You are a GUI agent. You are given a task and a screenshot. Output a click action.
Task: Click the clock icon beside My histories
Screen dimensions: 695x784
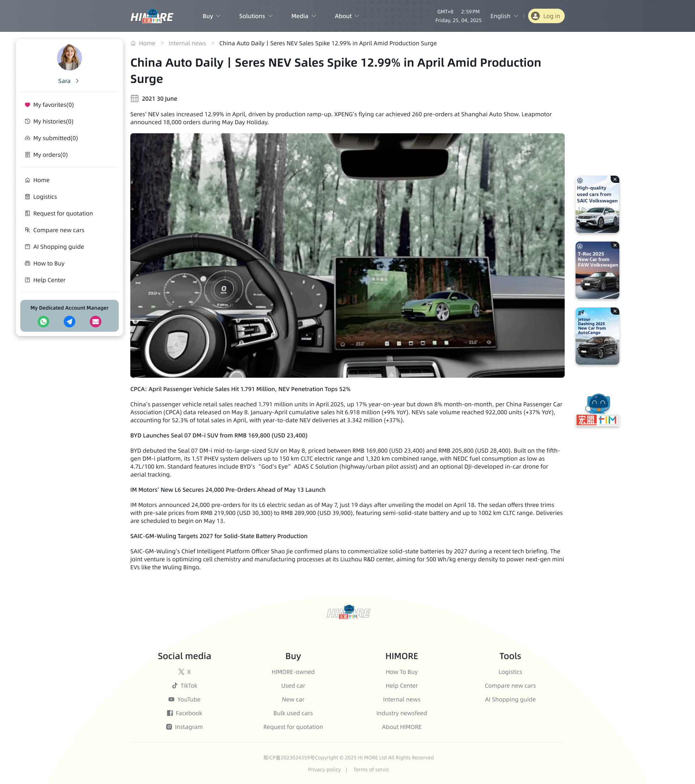tap(28, 121)
